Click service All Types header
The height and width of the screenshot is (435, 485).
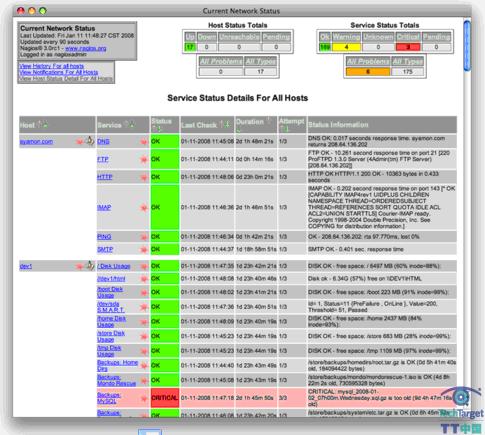407,61
